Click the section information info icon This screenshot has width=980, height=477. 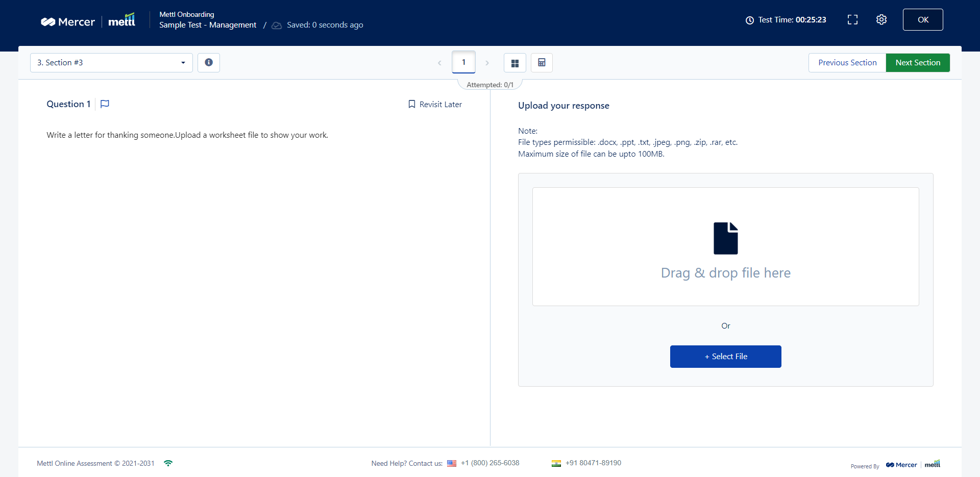[x=208, y=62]
